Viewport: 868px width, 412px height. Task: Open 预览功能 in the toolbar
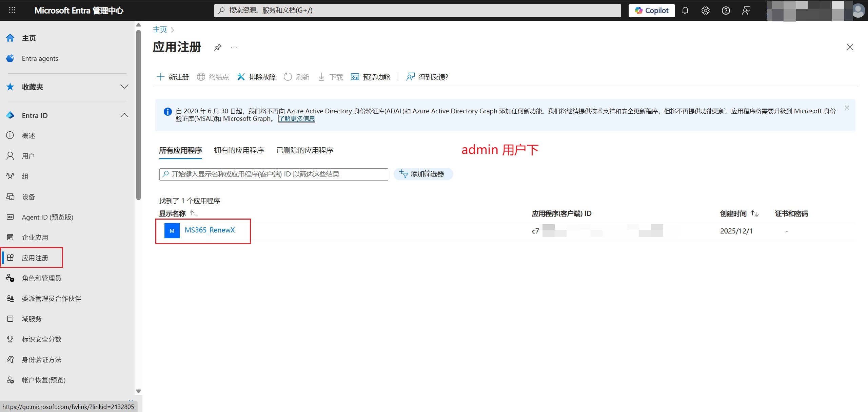tap(370, 77)
